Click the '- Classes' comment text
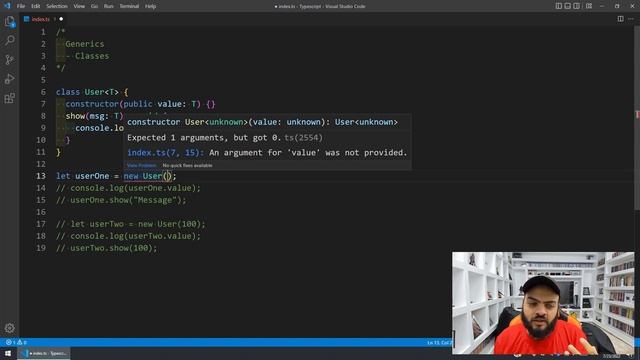Image resolution: width=640 pixels, height=360 pixels. pyautogui.click(x=87, y=56)
